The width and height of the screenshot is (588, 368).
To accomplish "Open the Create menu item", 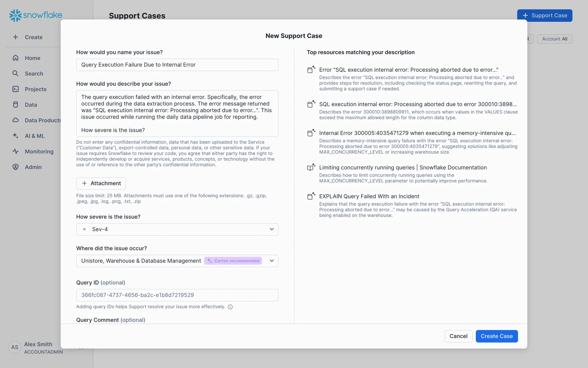I will coord(33,37).
